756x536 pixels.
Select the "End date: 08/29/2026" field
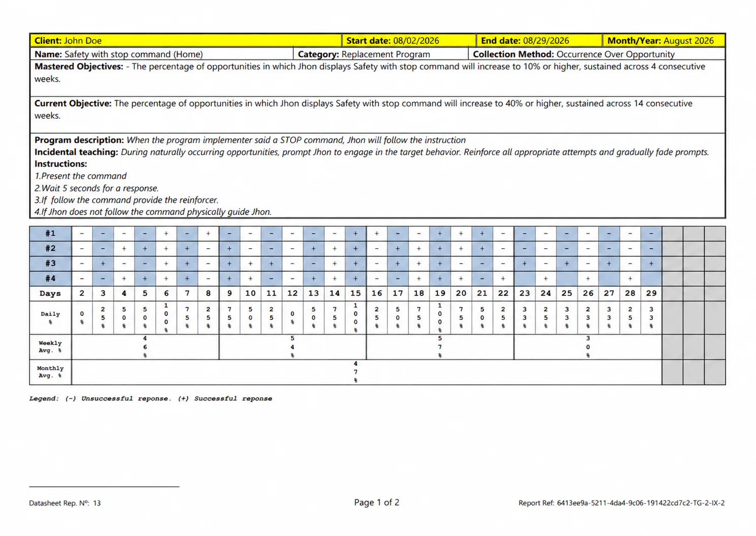539,41
